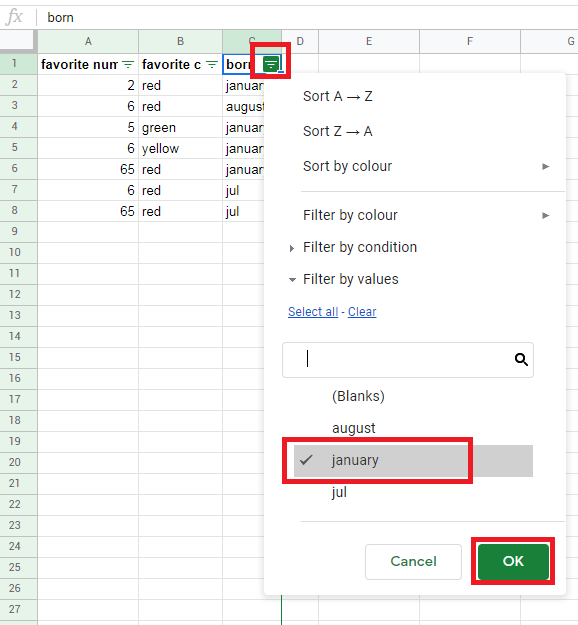Screen dimensions: 578x625
Task: Open filter icon on favorite c column
Action: point(212,65)
